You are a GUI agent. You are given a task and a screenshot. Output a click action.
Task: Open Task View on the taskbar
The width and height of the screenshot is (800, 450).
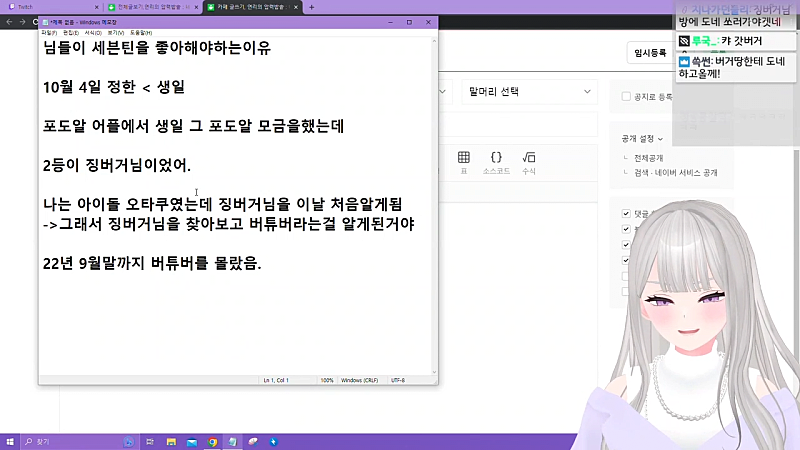click(149, 442)
